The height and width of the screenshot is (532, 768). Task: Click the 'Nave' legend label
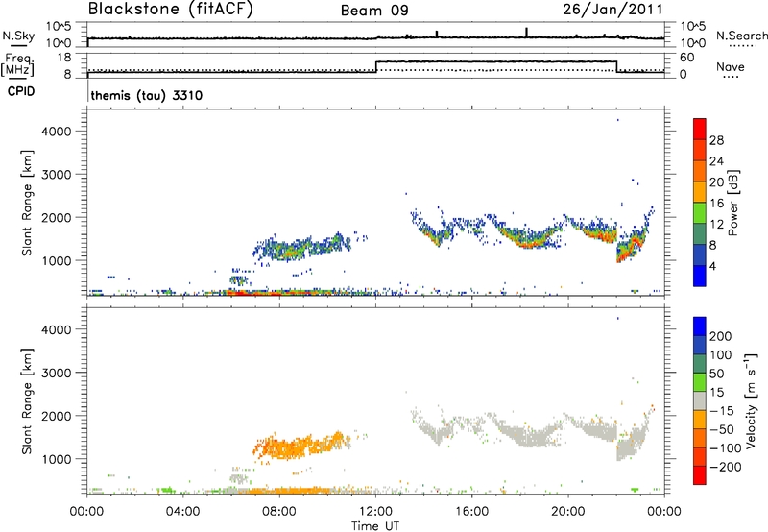click(x=731, y=66)
